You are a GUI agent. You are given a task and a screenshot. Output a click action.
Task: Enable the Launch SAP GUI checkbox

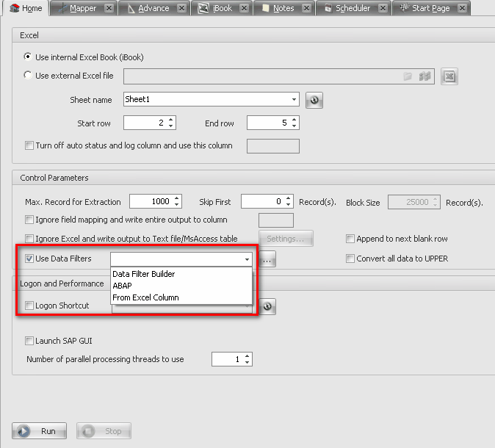(x=29, y=341)
